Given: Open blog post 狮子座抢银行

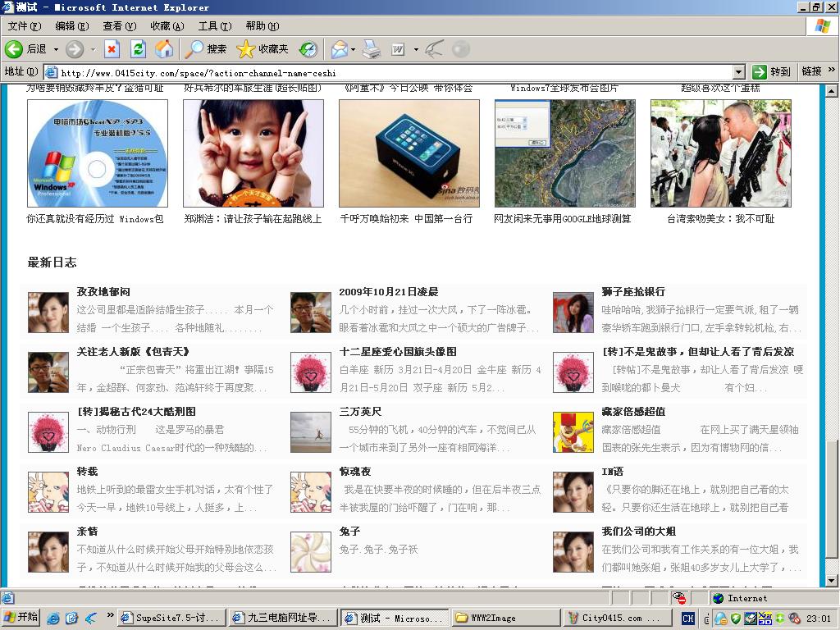Looking at the screenshot, I should (x=633, y=292).
